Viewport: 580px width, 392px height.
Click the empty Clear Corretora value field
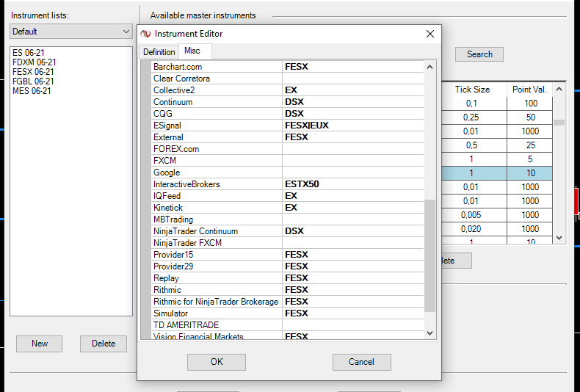[353, 79]
